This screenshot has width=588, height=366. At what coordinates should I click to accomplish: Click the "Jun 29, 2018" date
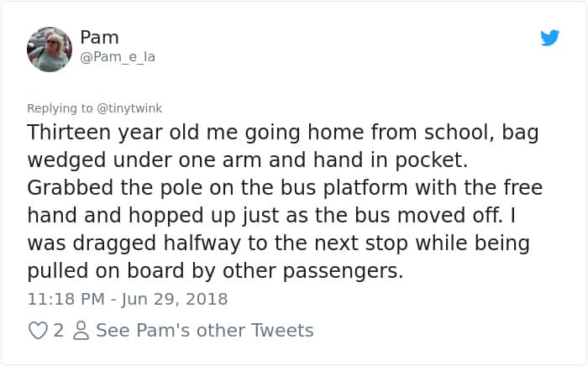pos(176,299)
